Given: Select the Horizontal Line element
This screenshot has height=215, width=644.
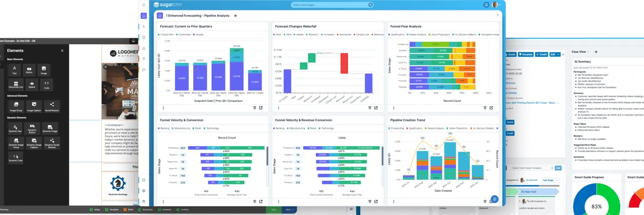Looking at the screenshot, I should [16, 84].
